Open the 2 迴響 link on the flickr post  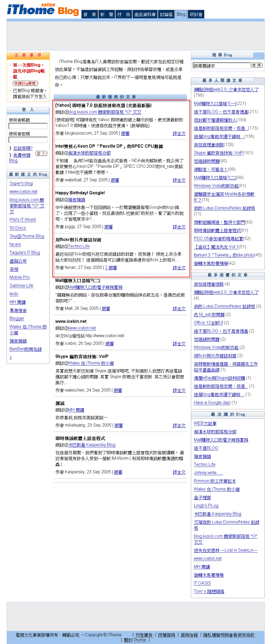[x=111, y=268]
